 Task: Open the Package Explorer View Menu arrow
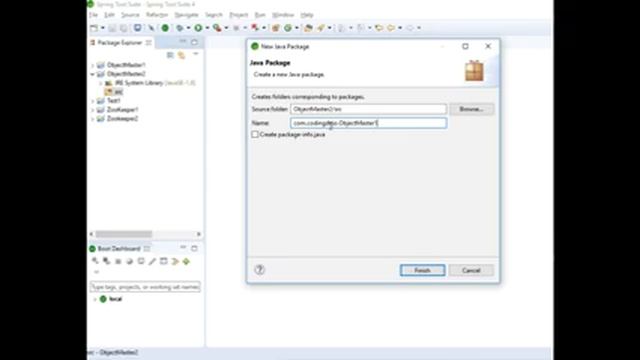(196, 54)
